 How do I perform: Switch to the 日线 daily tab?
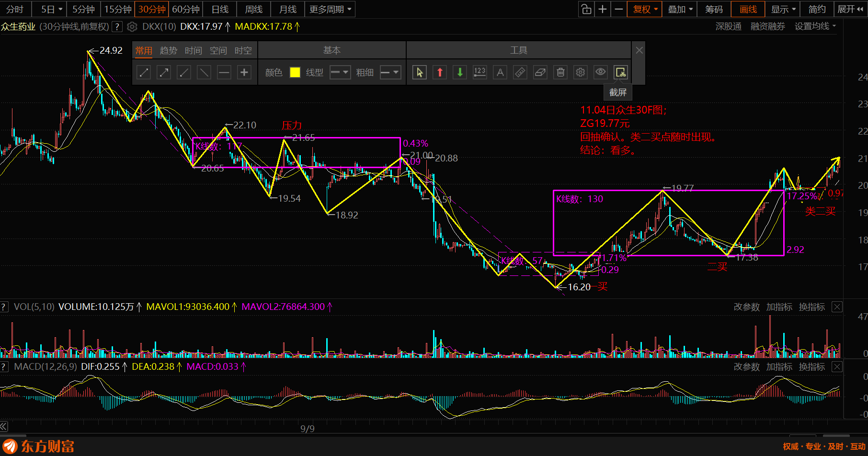[x=220, y=9]
